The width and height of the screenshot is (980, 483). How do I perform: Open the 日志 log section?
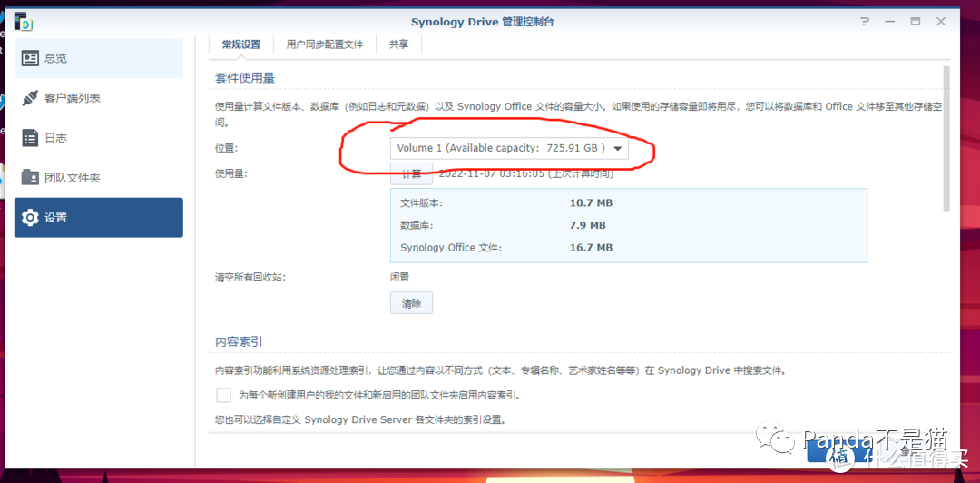tap(99, 138)
